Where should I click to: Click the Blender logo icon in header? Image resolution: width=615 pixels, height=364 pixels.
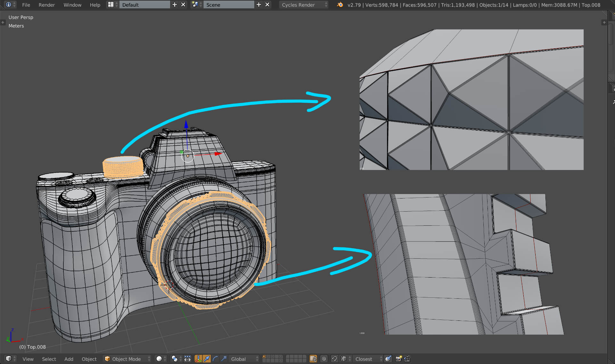point(340,5)
